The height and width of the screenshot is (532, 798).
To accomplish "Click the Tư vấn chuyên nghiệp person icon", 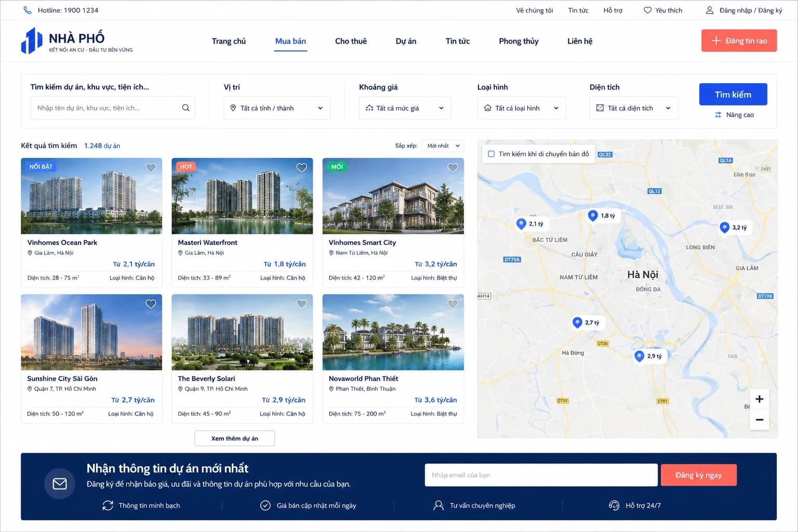I will (438, 506).
